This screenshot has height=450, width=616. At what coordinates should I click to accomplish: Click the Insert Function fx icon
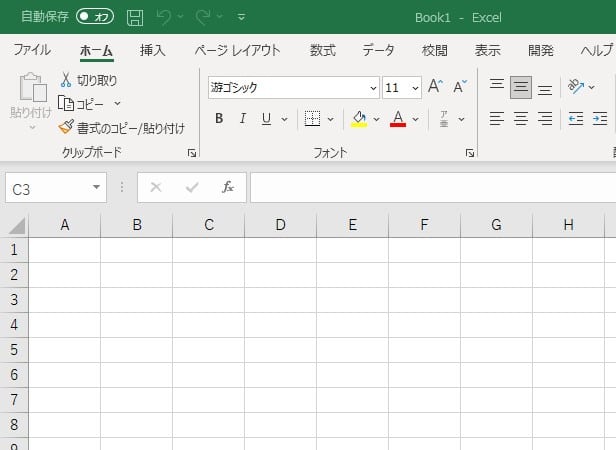[x=228, y=187]
